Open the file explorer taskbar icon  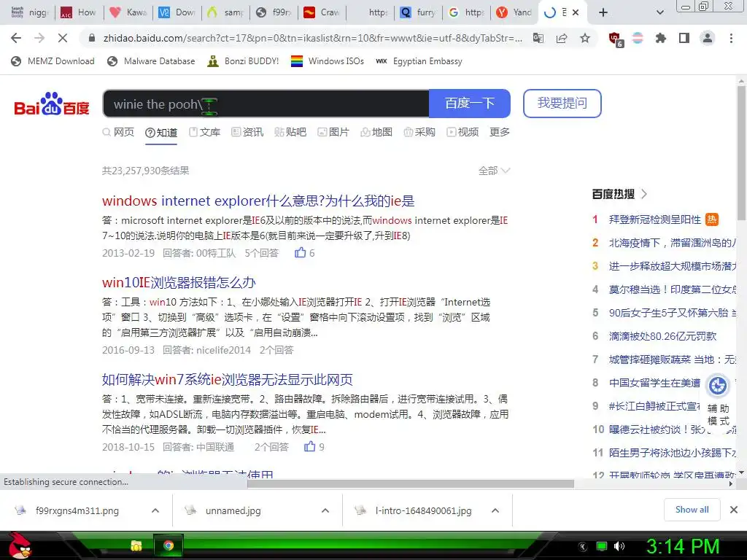tap(136, 545)
